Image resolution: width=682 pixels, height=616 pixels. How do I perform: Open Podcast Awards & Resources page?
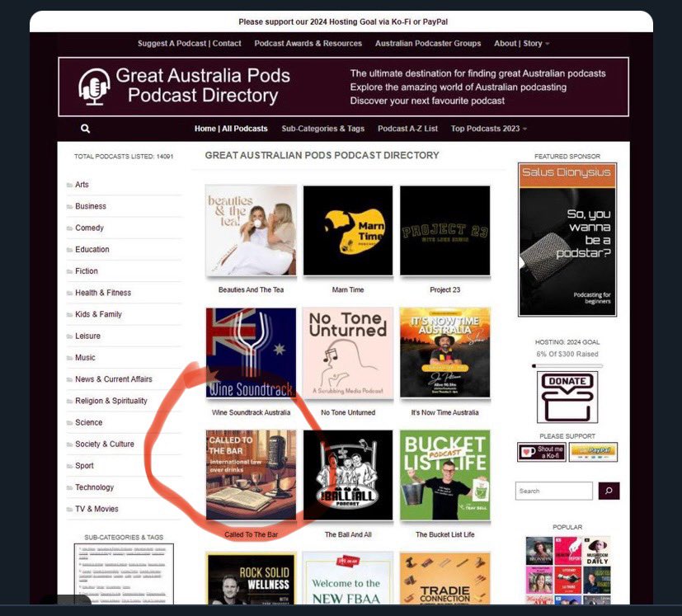click(x=308, y=44)
